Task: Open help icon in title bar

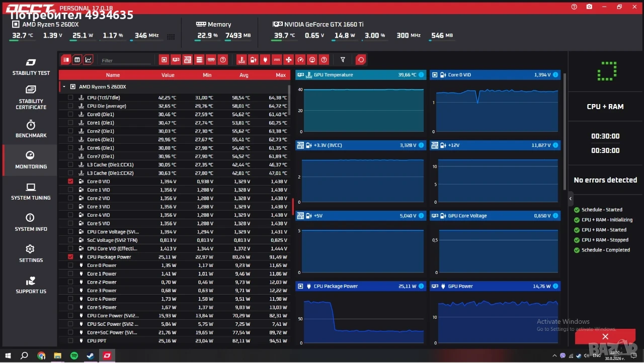Action: (574, 7)
